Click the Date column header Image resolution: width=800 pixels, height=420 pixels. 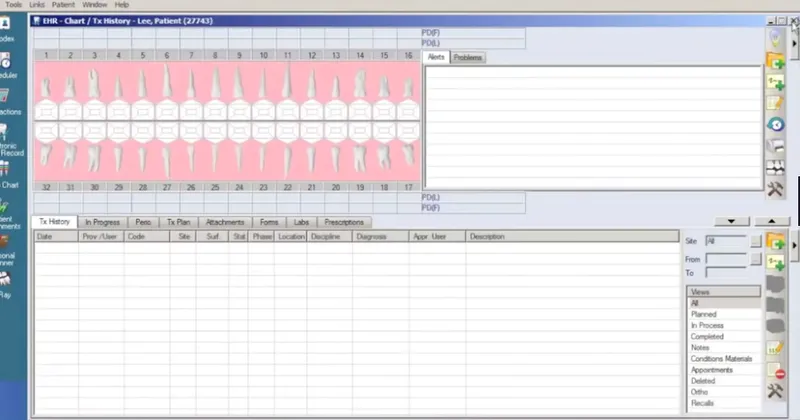pyautogui.click(x=56, y=236)
